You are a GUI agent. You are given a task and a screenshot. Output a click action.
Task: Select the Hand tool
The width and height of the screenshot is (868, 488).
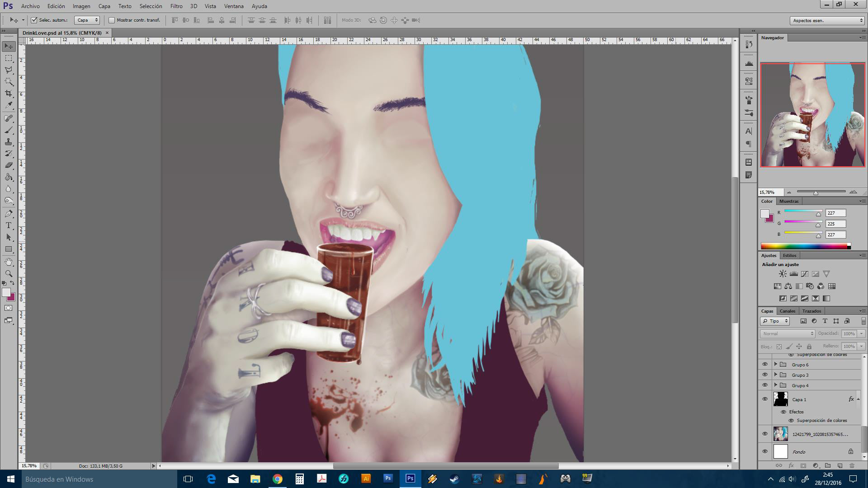(x=9, y=262)
